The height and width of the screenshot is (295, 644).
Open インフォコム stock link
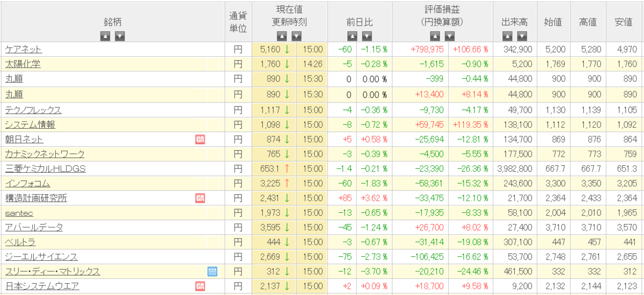pos(27,184)
